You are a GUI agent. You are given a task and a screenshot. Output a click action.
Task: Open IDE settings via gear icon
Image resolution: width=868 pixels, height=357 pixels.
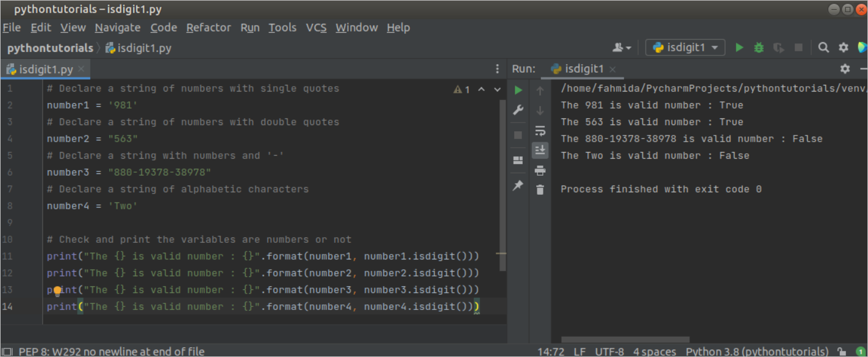[x=843, y=47]
